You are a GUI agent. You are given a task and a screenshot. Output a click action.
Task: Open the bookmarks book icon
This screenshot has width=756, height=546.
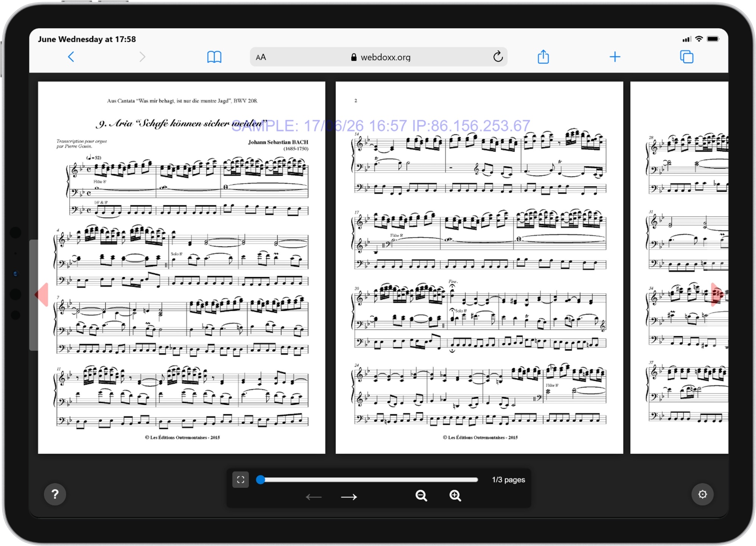click(214, 57)
